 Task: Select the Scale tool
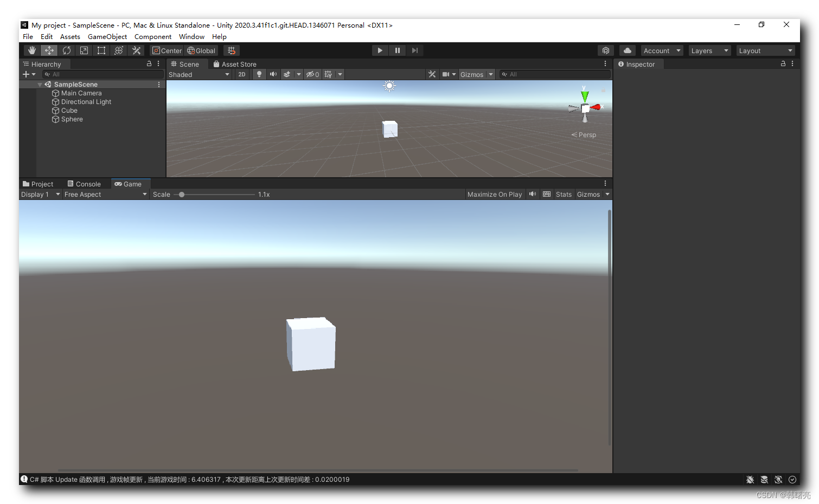click(84, 50)
